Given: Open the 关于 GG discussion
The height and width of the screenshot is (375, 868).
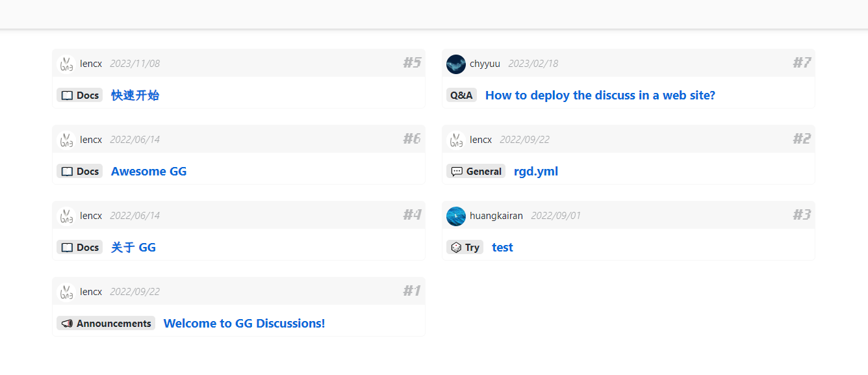Looking at the screenshot, I should click(133, 248).
